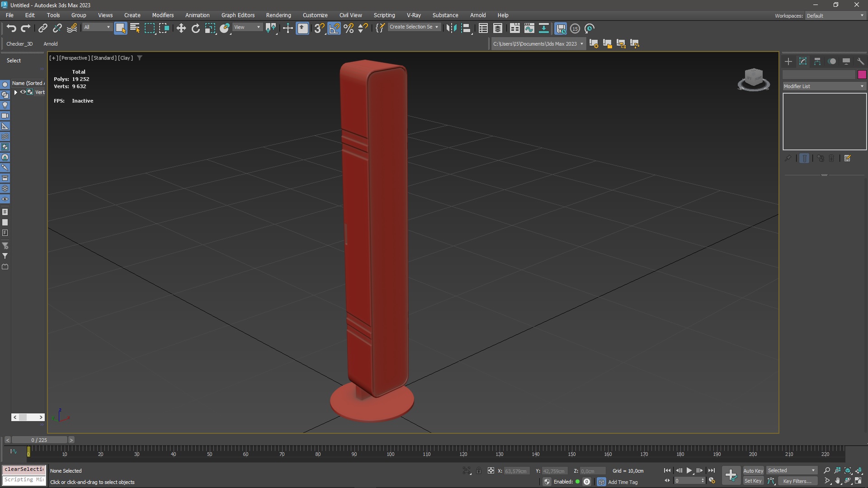Click the Use Pivot Point Center icon

pos(271,28)
